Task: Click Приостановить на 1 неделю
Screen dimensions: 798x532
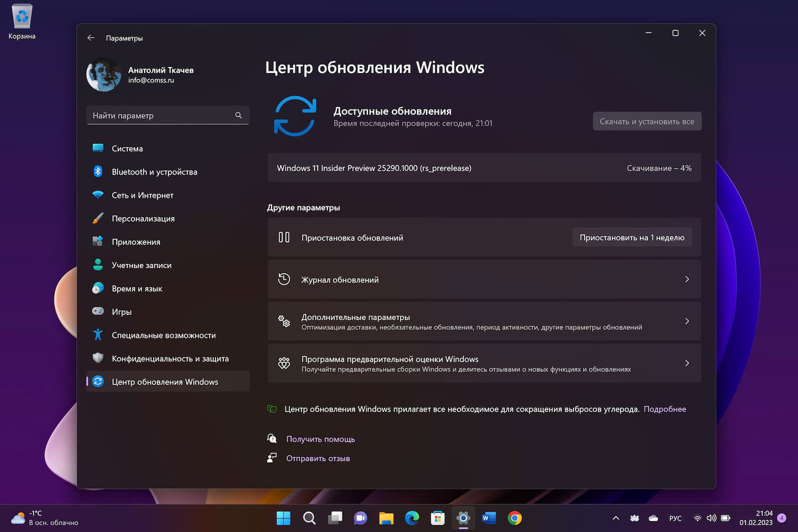Action: 631,237
